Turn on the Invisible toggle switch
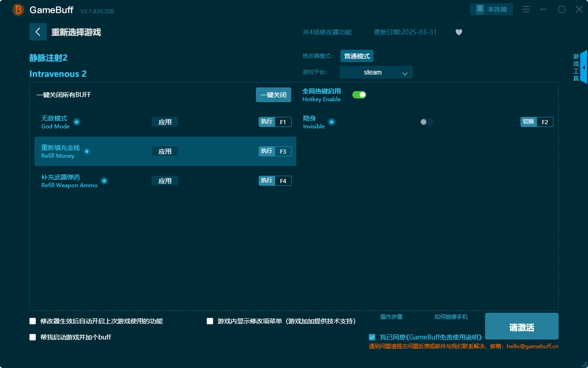 (x=426, y=122)
